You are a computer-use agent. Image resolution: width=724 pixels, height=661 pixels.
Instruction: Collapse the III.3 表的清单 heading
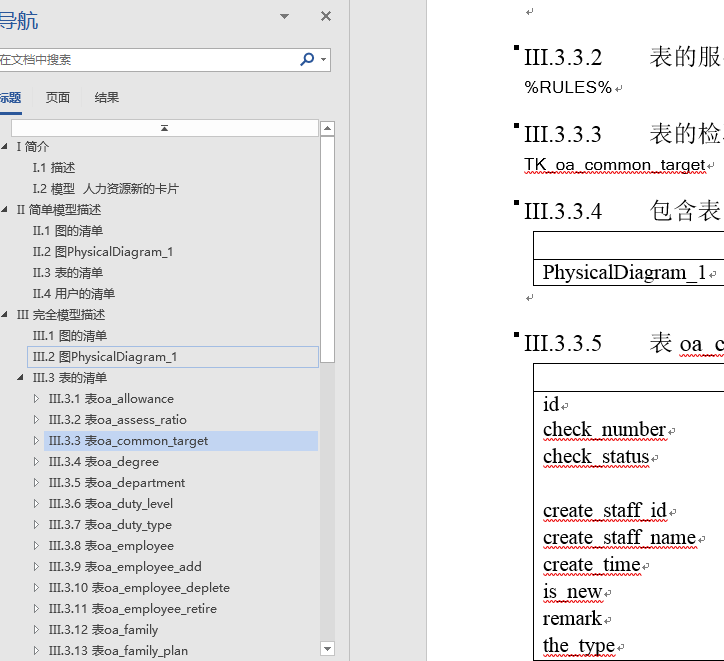pos(20,378)
